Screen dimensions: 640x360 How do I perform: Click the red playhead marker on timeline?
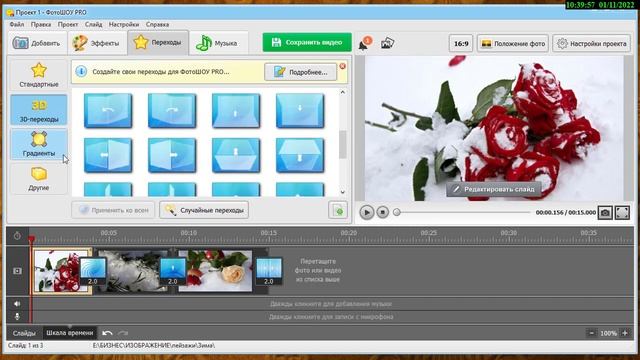31,238
